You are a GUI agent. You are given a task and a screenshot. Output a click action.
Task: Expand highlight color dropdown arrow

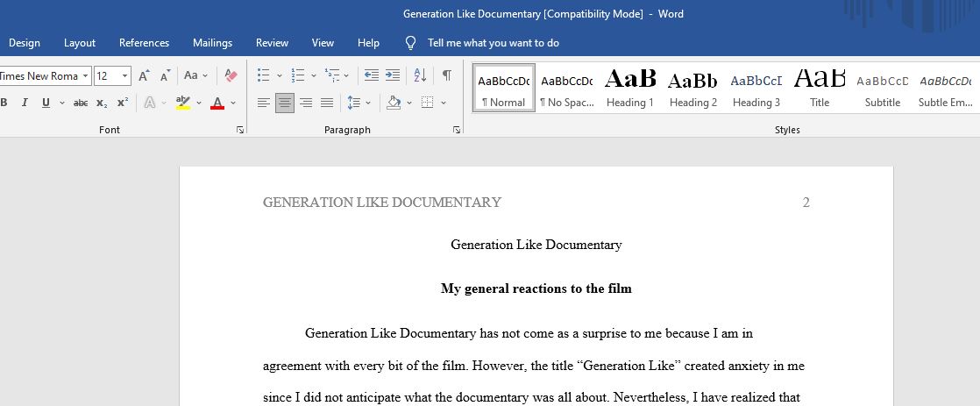tap(199, 103)
